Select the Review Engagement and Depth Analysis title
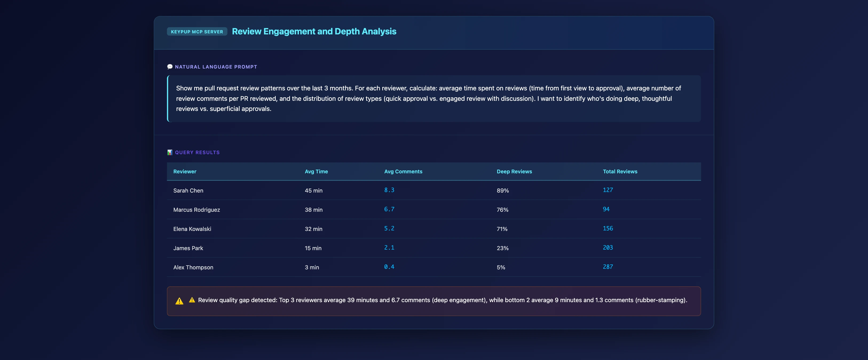Viewport: 868px width, 360px height. [314, 31]
